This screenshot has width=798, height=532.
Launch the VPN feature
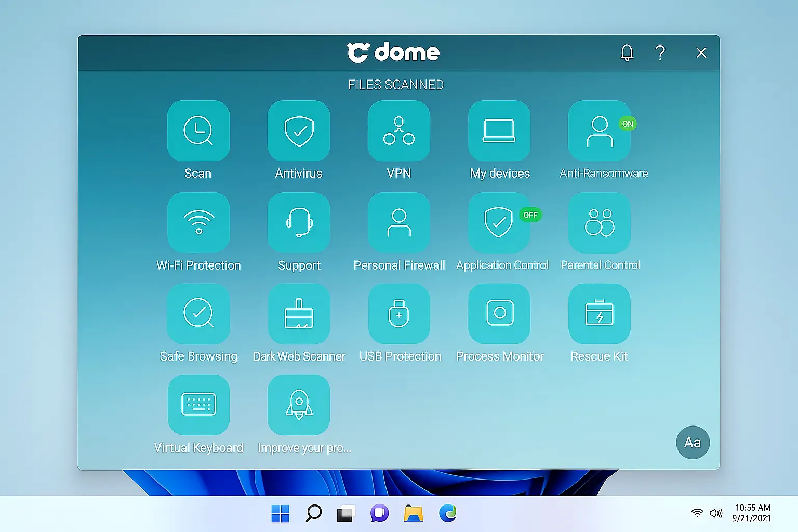pyautogui.click(x=399, y=130)
